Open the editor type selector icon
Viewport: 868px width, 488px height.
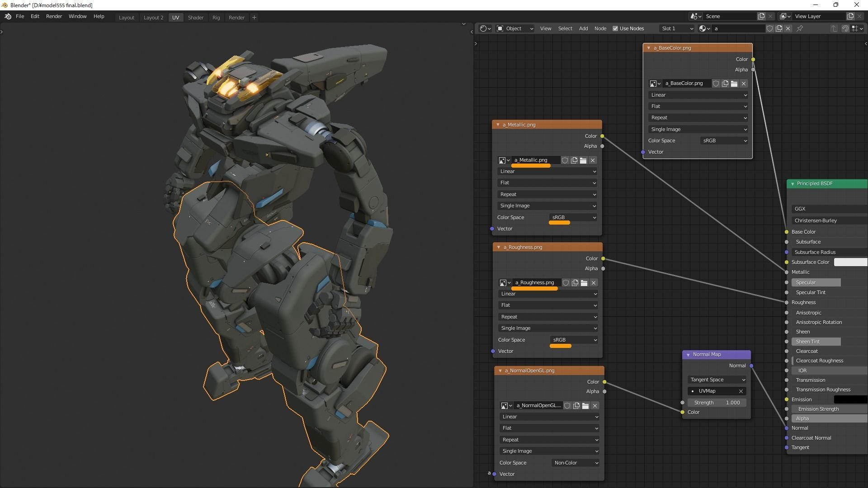[x=486, y=28]
